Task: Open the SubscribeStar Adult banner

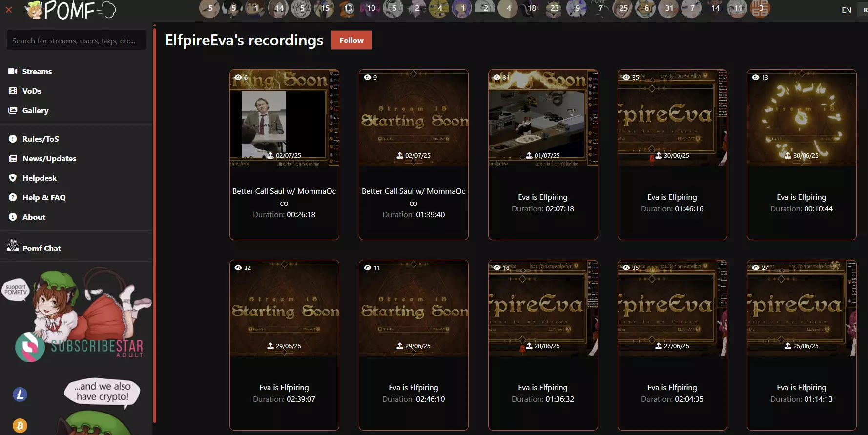Action: (x=80, y=347)
